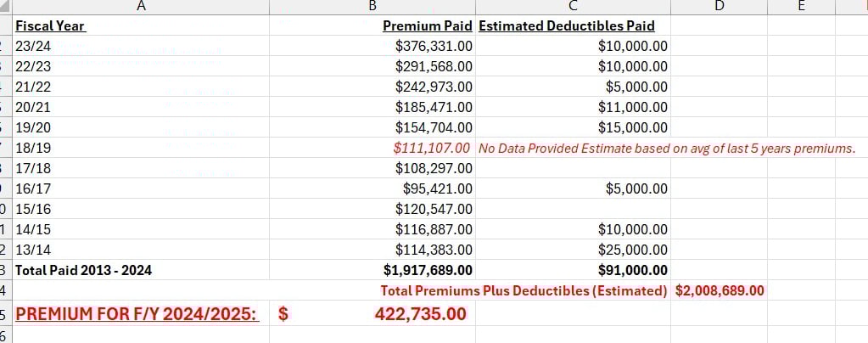This screenshot has width=868, height=343.
Task: Select column A header
Action: click(140, 7)
